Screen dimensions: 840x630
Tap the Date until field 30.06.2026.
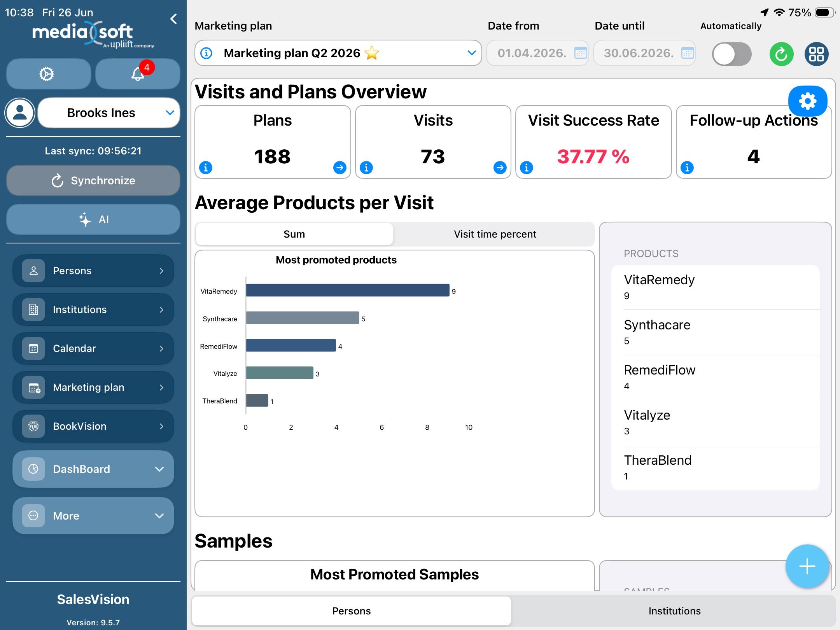(644, 53)
